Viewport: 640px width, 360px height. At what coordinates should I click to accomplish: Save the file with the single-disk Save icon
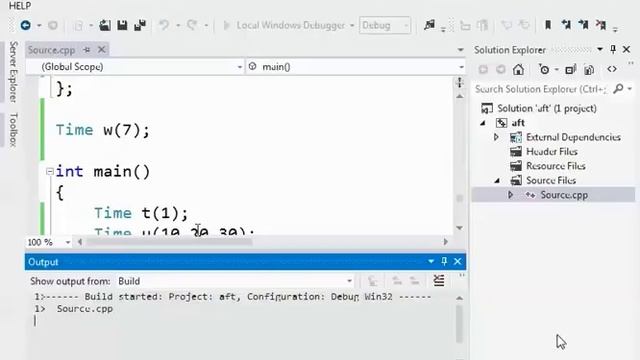click(122, 25)
